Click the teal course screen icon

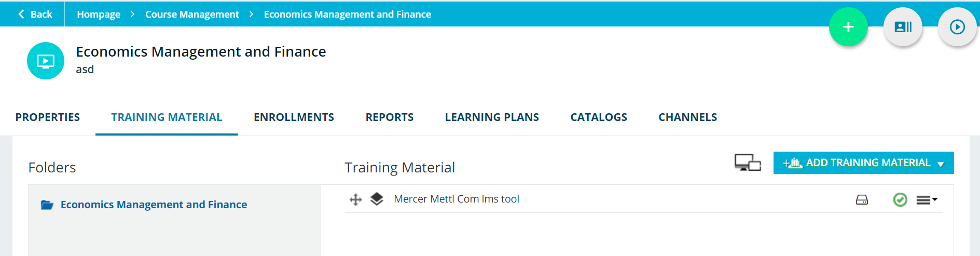click(46, 61)
